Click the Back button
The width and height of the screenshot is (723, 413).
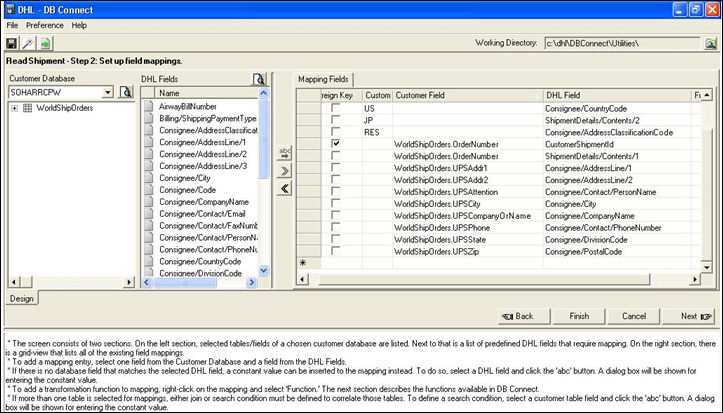click(524, 316)
